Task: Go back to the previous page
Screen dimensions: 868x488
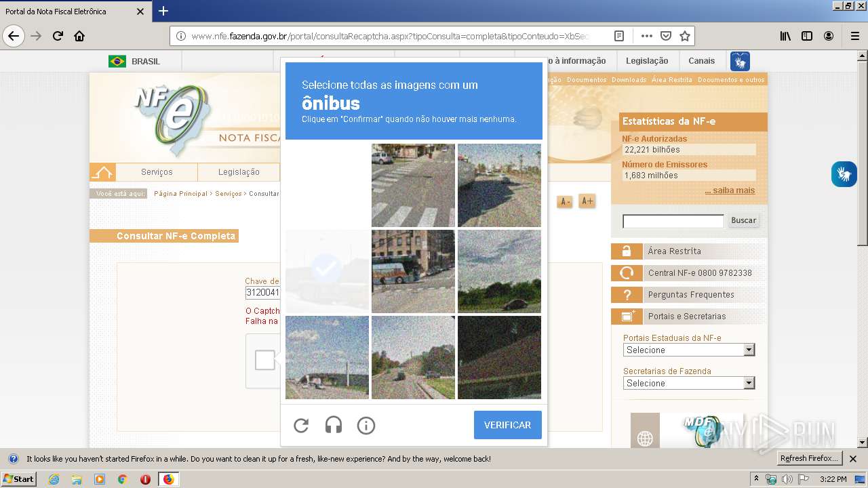Action: click(14, 36)
